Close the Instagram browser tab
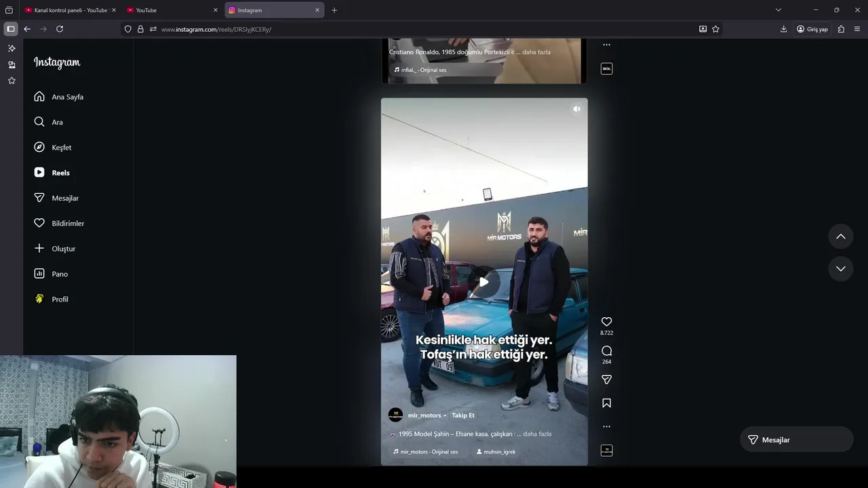 click(x=317, y=10)
